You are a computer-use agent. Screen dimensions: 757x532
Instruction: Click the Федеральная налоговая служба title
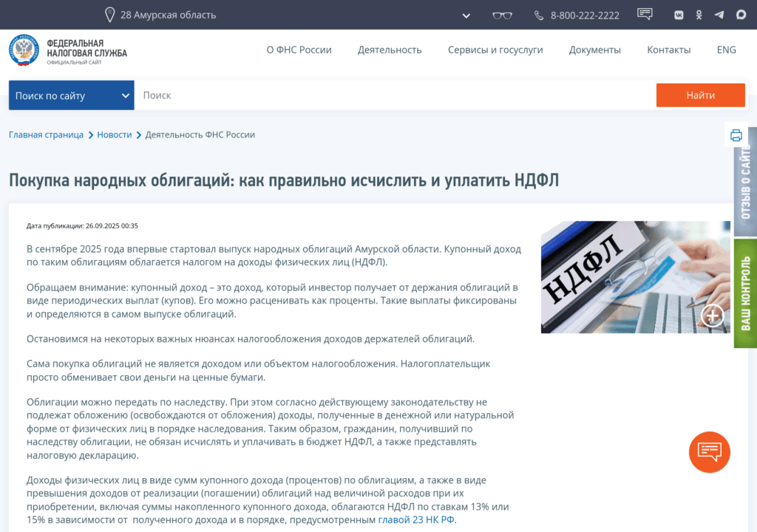tap(87, 48)
